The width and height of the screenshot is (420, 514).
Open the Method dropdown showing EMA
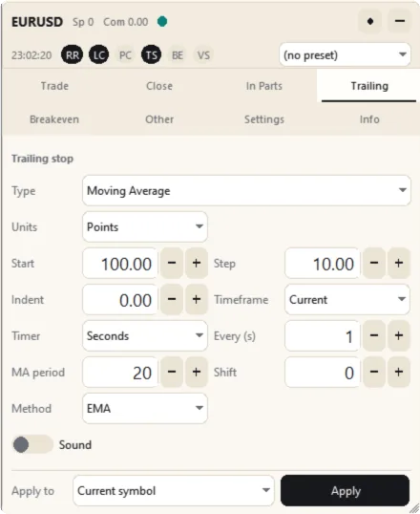tap(145, 409)
